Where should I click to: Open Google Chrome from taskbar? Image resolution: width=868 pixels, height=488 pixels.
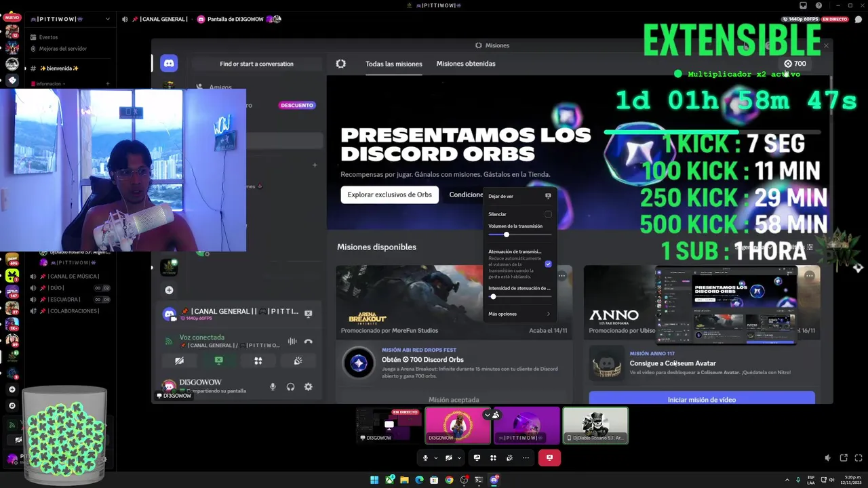click(x=449, y=480)
